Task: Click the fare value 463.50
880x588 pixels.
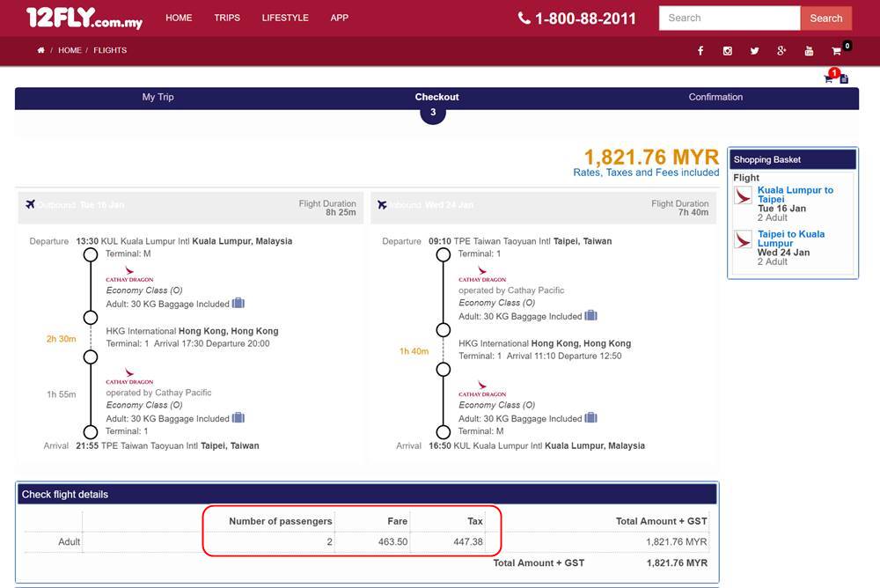Action: click(x=392, y=542)
